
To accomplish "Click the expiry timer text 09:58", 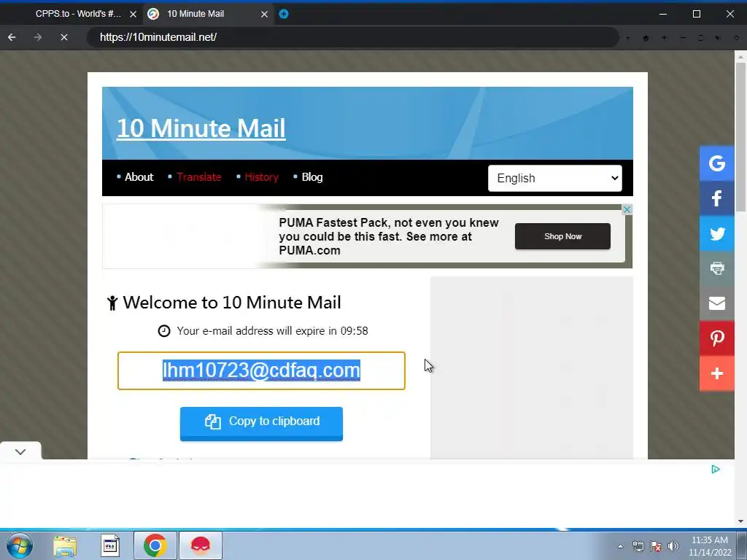I will (354, 331).
